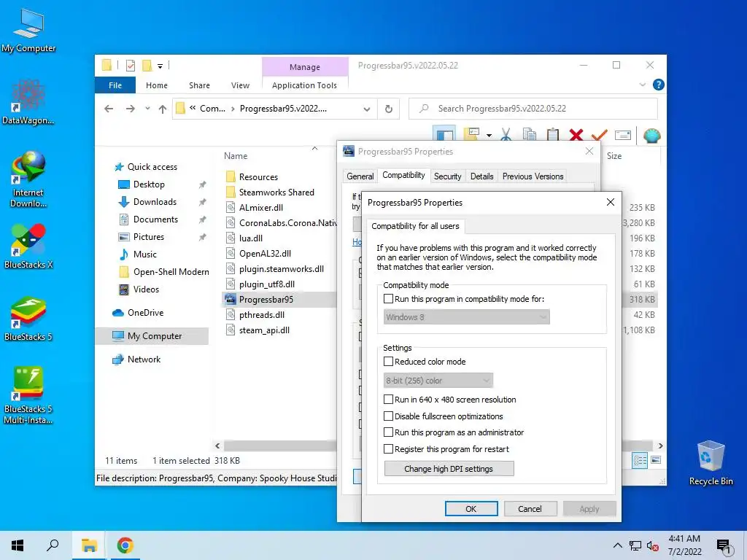747x560 pixels.
Task: Expand the address bar history dropdown
Action: coord(366,109)
